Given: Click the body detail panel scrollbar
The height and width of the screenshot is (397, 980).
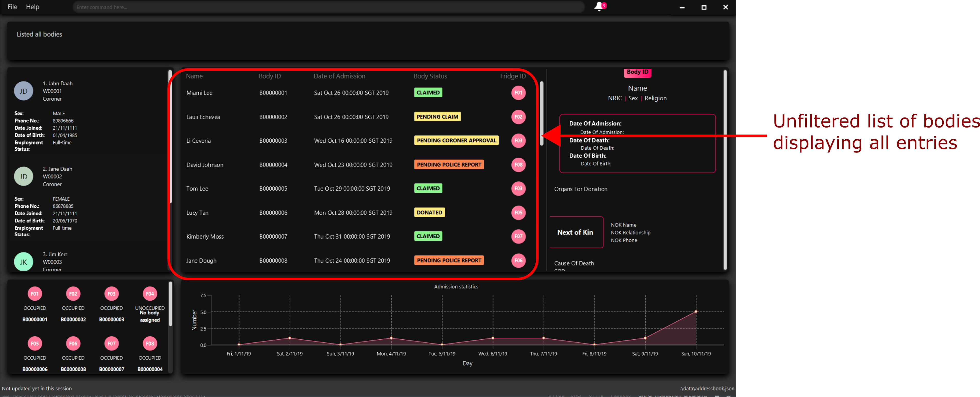Looking at the screenshot, I should pyautogui.click(x=725, y=170).
